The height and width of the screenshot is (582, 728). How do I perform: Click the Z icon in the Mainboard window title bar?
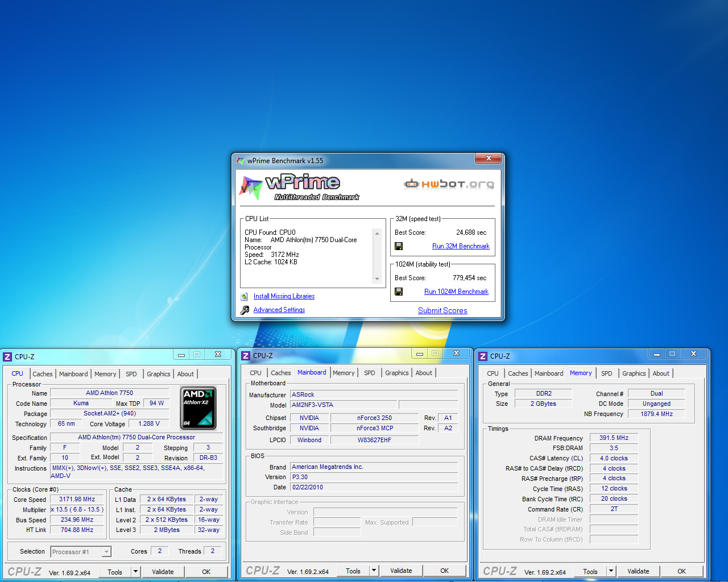click(x=246, y=356)
